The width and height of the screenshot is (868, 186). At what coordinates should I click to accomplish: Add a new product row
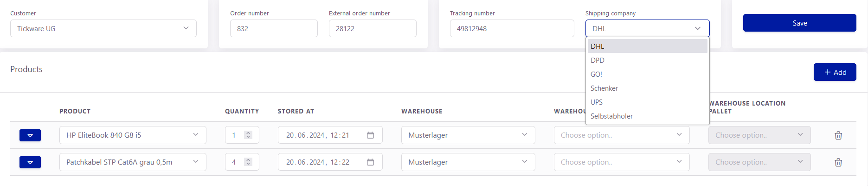coord(835,72)
